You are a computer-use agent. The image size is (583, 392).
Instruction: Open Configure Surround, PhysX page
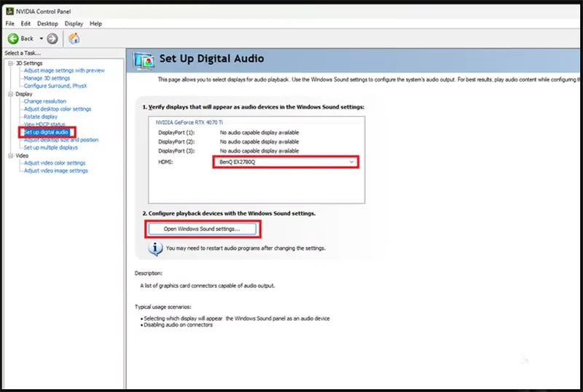click(56, 86)
